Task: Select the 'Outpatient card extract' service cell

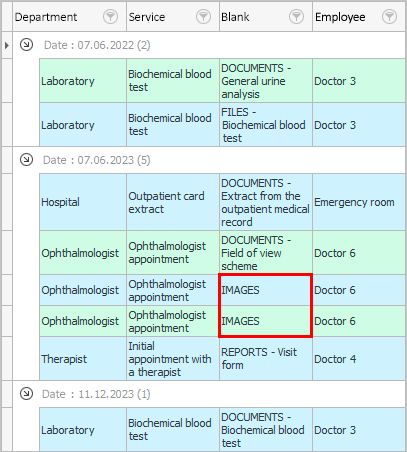Action: point(173,202)
